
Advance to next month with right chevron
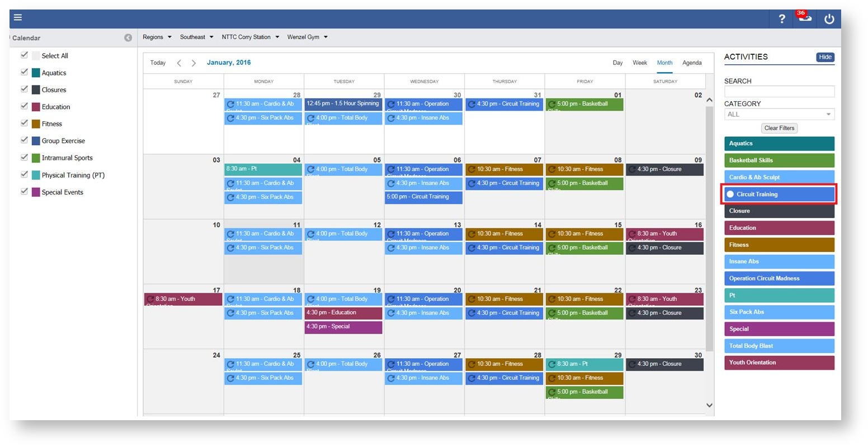click(193, 63)
